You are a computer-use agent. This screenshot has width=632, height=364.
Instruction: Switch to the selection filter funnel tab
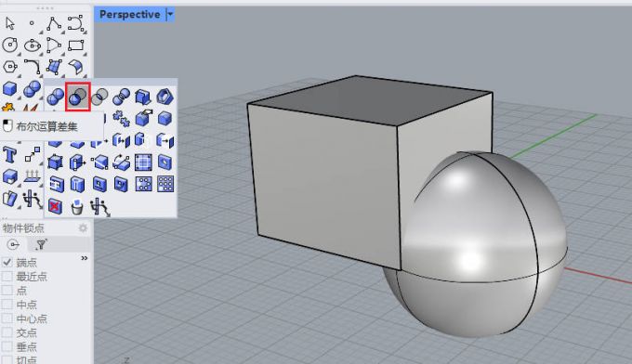point(41,244)
